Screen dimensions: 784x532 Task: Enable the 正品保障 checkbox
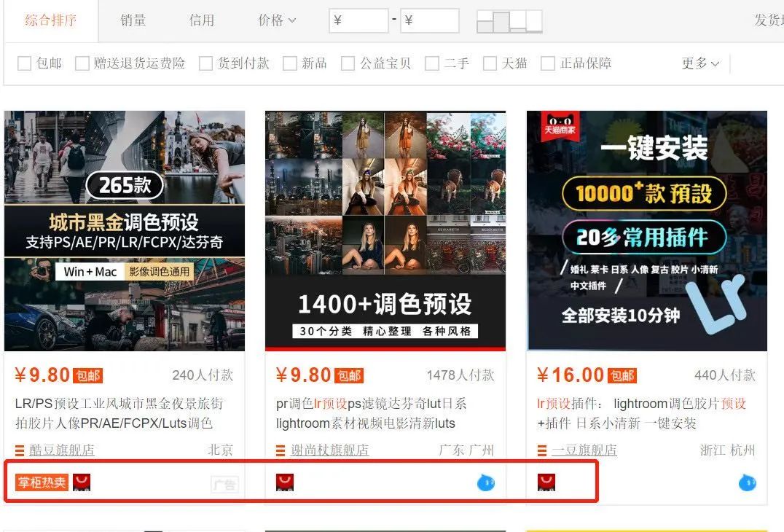[x=548, y=63]
